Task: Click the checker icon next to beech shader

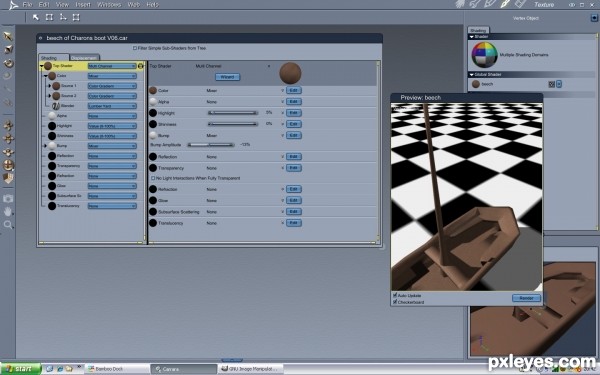Action: (551, 84)
